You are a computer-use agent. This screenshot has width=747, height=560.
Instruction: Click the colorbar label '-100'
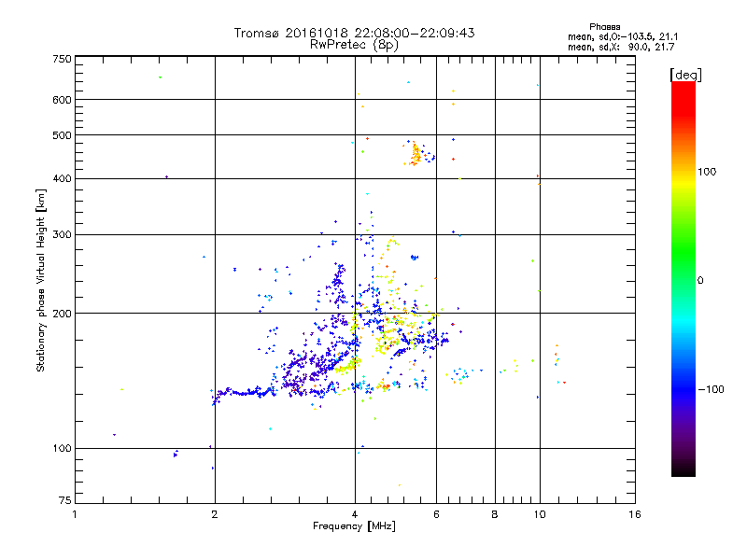[711, 389]
